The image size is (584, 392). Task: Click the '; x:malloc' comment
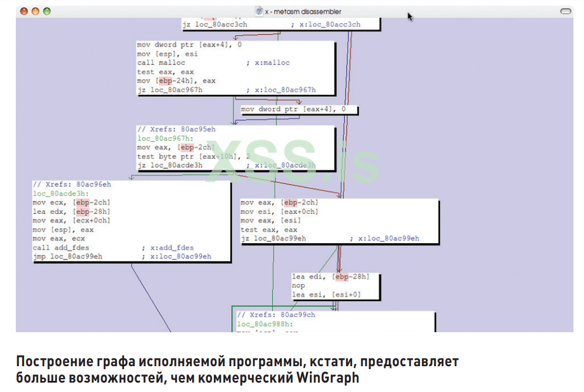pos(268,63)
